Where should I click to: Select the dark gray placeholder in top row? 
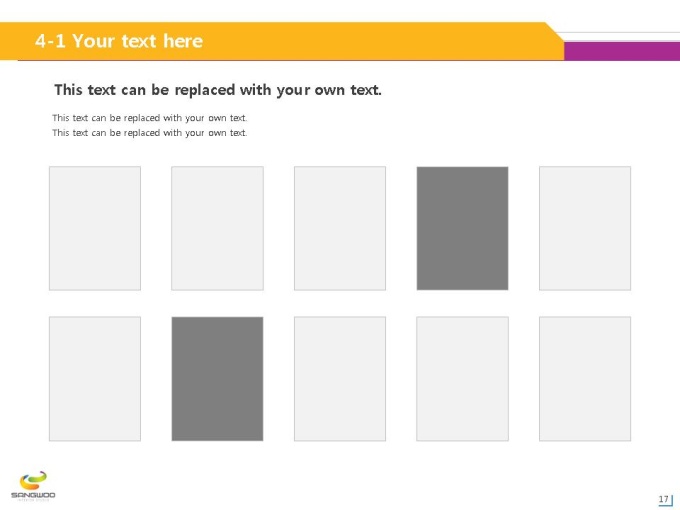coord(462,228)
